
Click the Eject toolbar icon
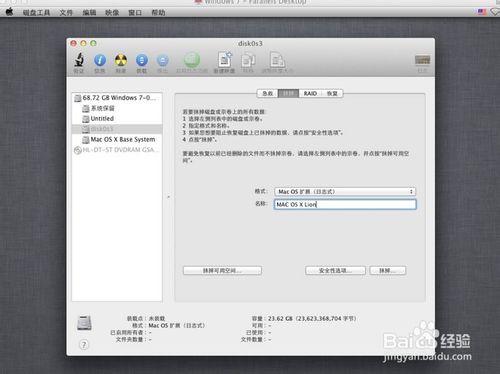[x=163, y=61]
